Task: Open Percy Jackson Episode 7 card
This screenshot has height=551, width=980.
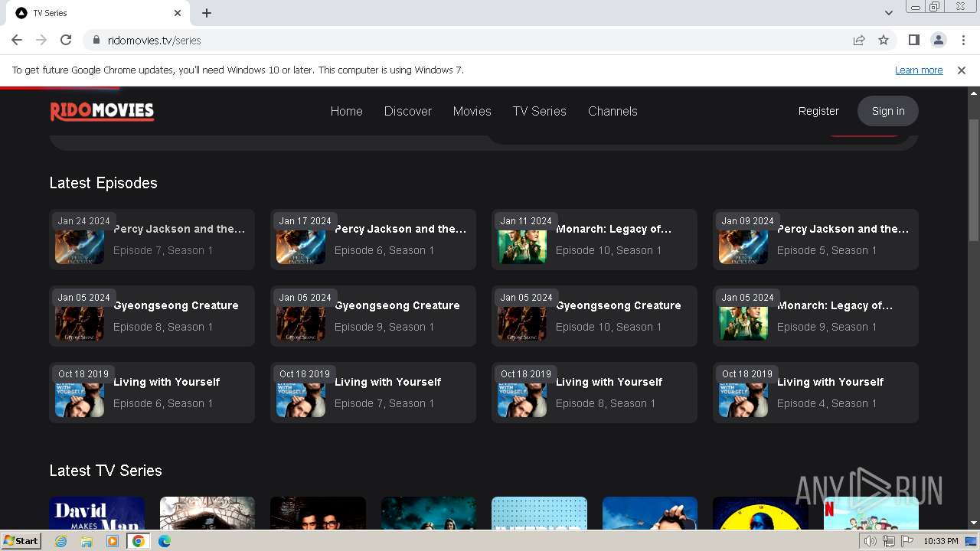Action: point(152,240)
